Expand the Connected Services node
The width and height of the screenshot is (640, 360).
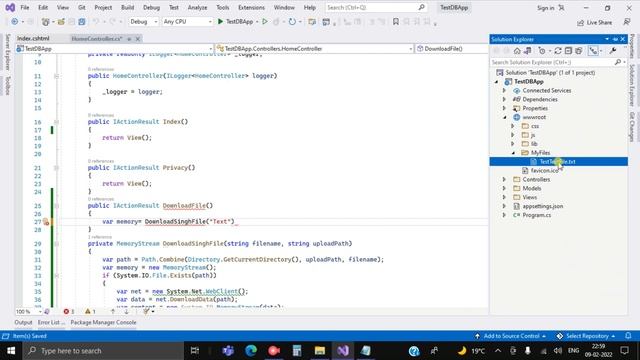[x=504, y=91]
